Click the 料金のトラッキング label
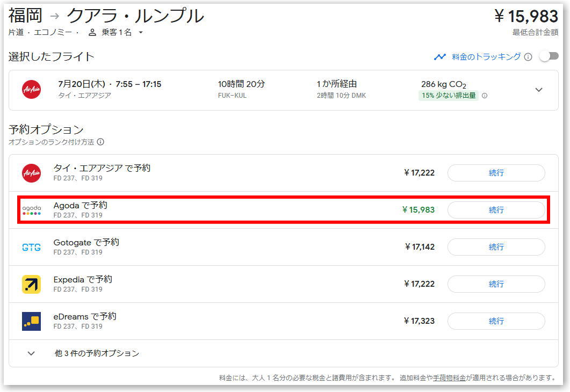570x392 pixels. pos(486,57)
